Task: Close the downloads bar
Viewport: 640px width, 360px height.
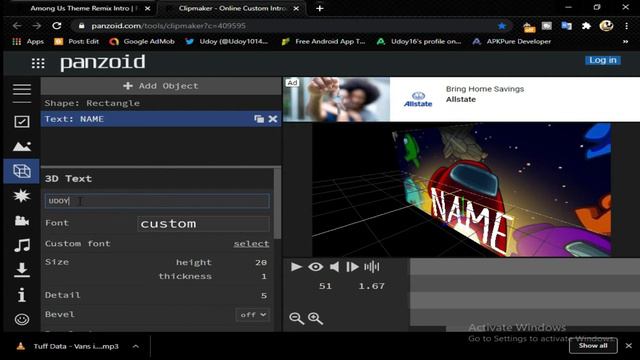Action: [629, 346]
